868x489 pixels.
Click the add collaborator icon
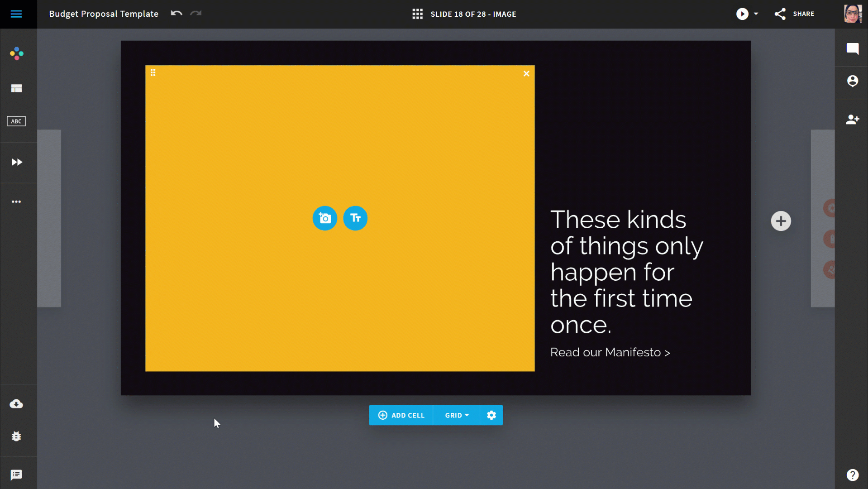853,119
